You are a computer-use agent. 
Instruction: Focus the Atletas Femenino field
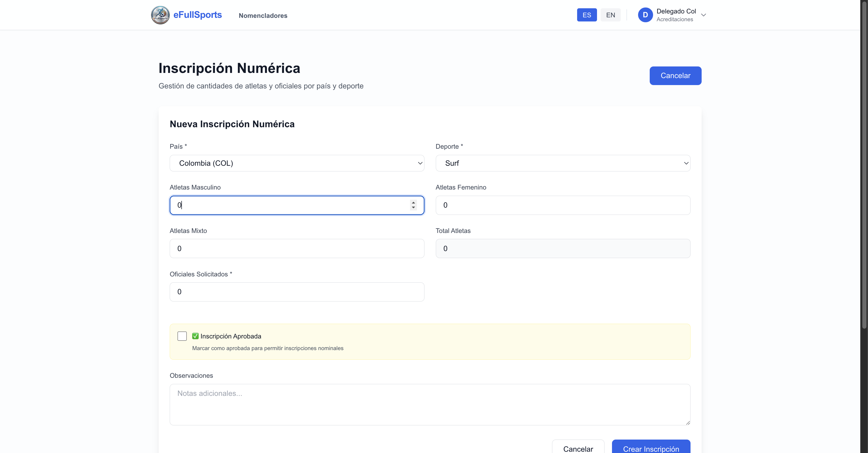point(563,205)
